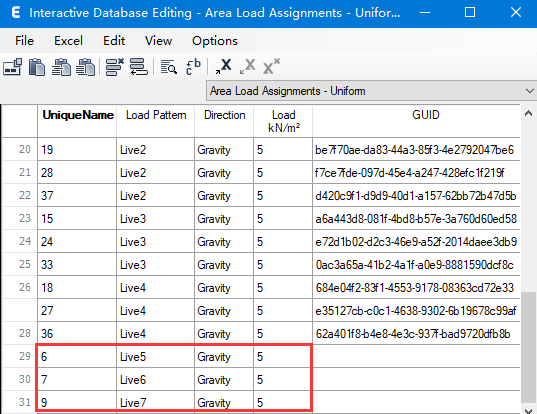Select the Live5 load pattern cell
Viewport: 537px width, 414px height.
(155, 356)
